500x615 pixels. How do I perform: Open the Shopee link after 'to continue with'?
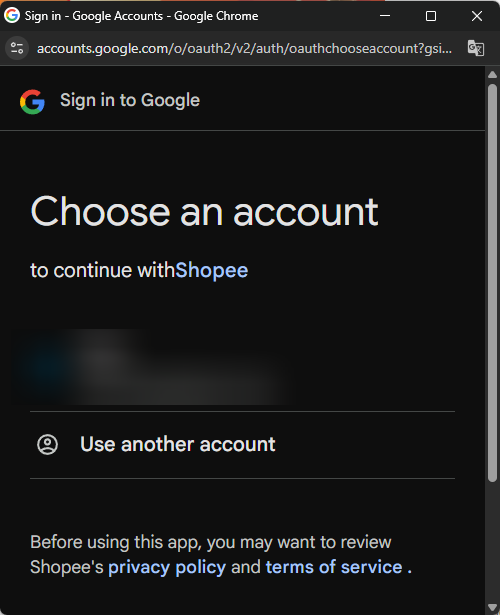pyautogui.click(x=211, y=270)
